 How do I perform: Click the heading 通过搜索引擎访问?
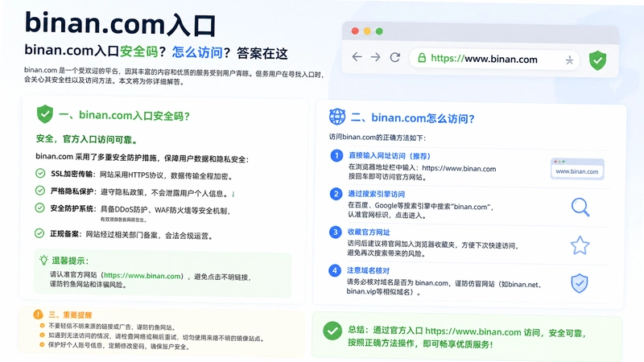[x=377, y=194]
